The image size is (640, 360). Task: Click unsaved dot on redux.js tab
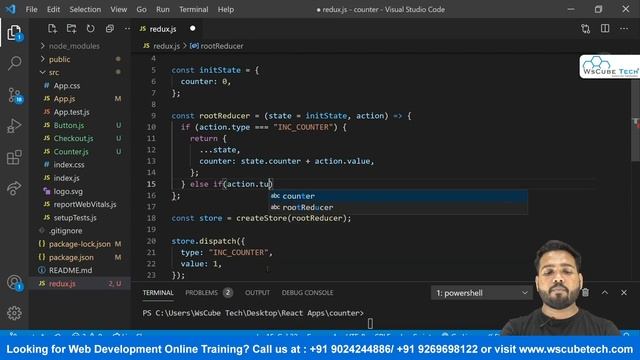point(193,28)
